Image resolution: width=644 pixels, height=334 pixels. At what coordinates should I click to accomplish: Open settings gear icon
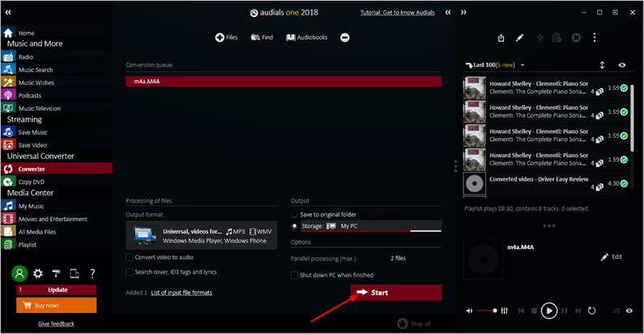(38, 273)
